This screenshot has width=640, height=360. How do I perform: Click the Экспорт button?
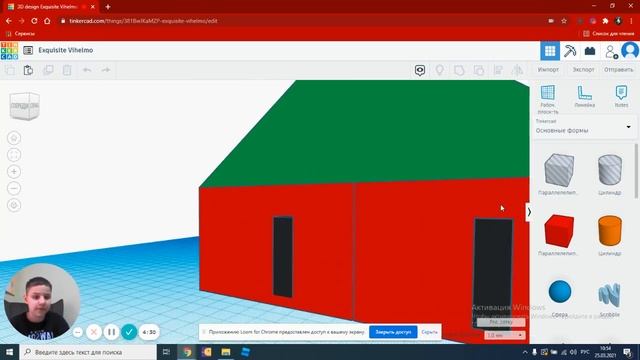[583, 70]
